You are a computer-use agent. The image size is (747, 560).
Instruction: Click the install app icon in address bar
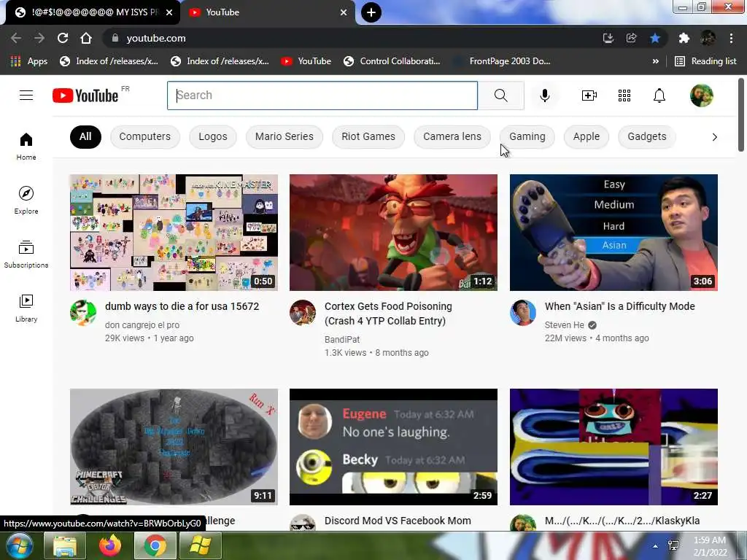click(608, 38)
